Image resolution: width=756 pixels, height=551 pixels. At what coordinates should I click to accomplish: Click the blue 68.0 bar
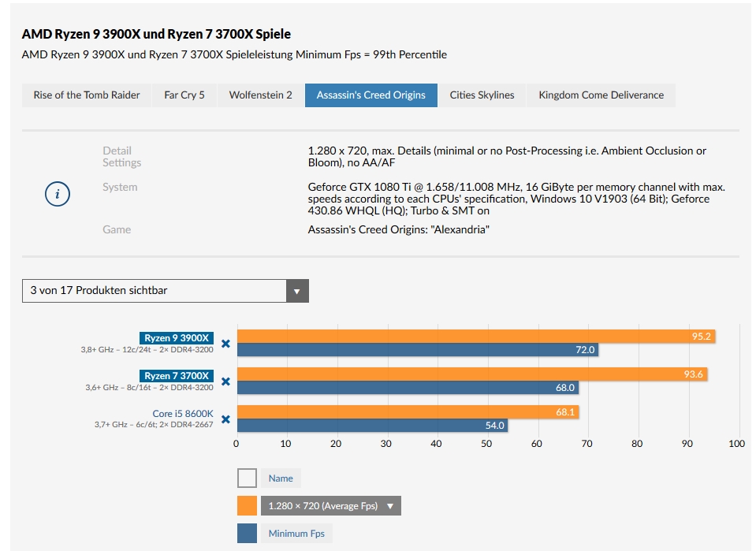coord(408,388)
